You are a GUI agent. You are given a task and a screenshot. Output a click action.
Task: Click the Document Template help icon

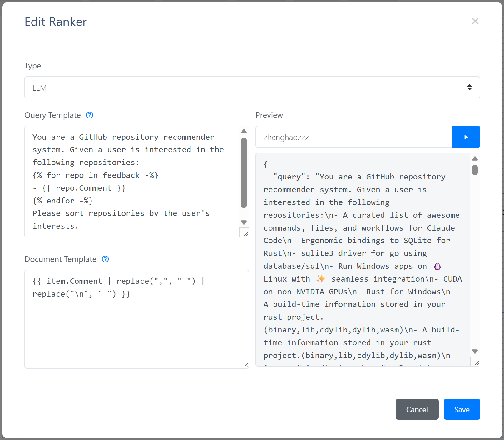pyautogui.click(x=106, y=259)
